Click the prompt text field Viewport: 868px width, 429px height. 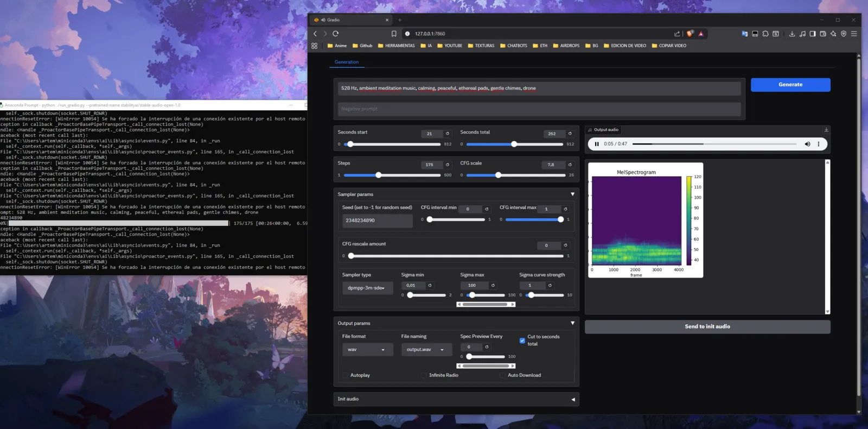pos(539,88)
